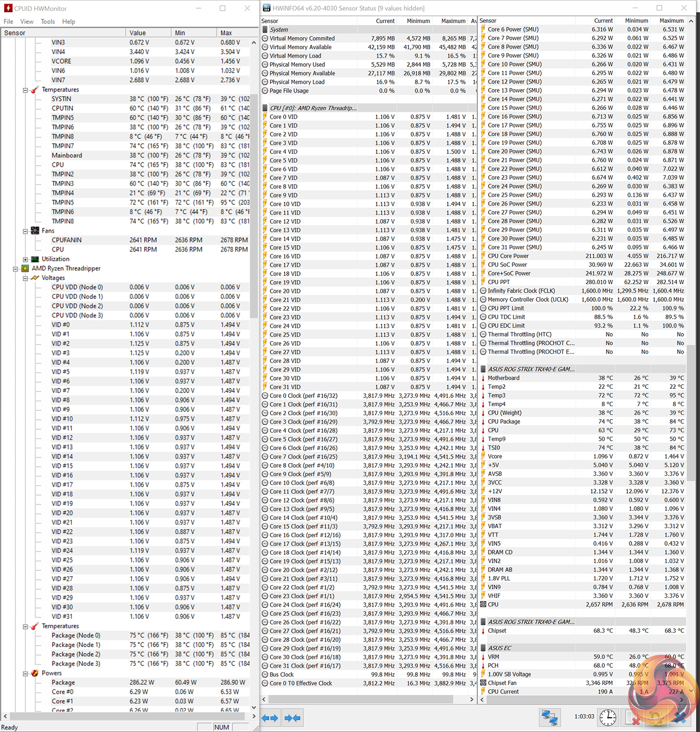The width and height of the screenshot is (700, 732).
Task: Click the expand-columns arrows button in HWiNFO
Action: tap(270, 718)
